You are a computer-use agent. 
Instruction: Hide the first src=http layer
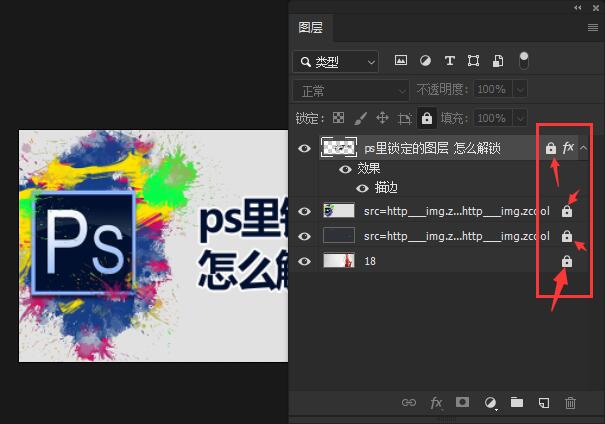(304, 211)
